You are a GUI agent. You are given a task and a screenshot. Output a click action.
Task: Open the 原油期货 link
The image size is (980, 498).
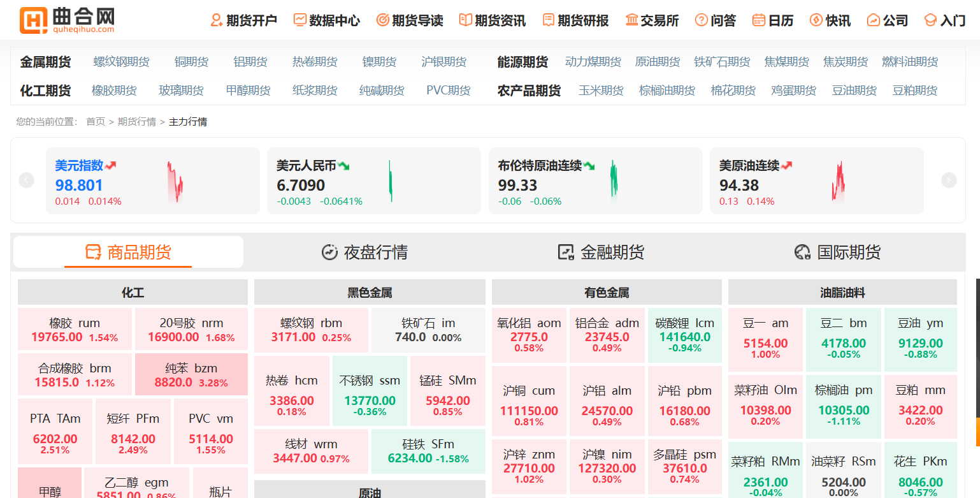pos(658,62)
